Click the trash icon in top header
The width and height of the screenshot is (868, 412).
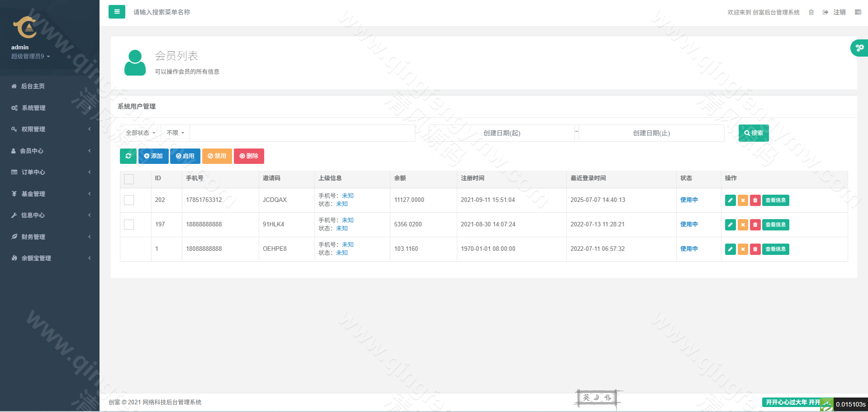(811, 12)
